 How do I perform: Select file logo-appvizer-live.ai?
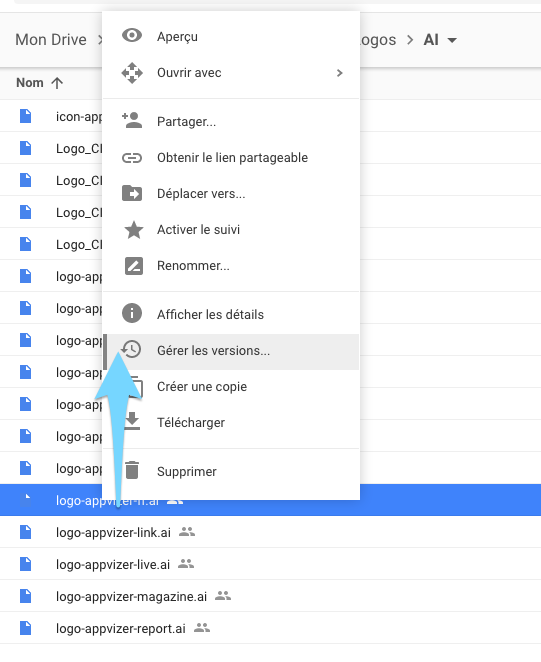pos(113,564)
